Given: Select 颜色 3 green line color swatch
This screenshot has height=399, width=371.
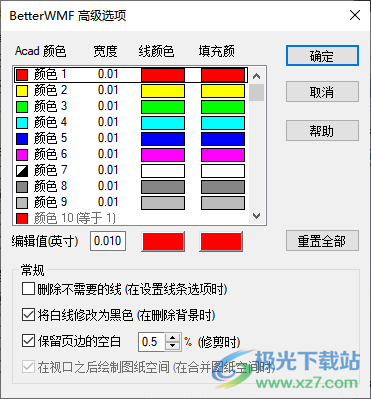Looking at the screenshot, I should [163, 107].
